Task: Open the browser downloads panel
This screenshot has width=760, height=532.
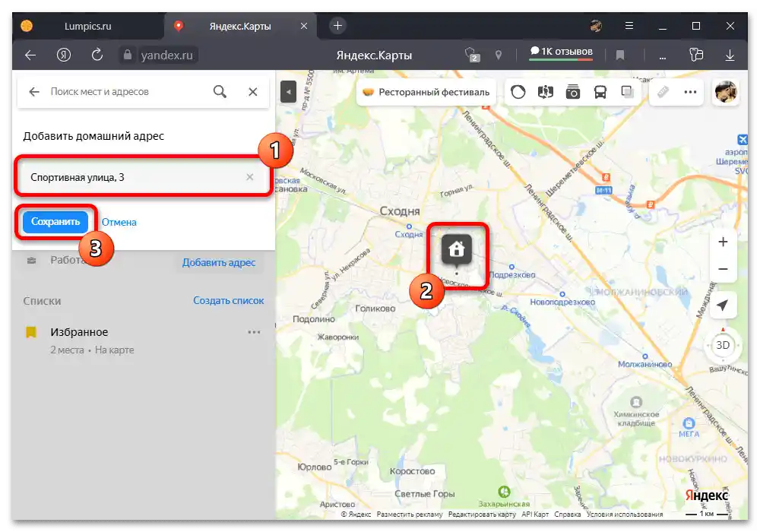Action: coord(730,55)
